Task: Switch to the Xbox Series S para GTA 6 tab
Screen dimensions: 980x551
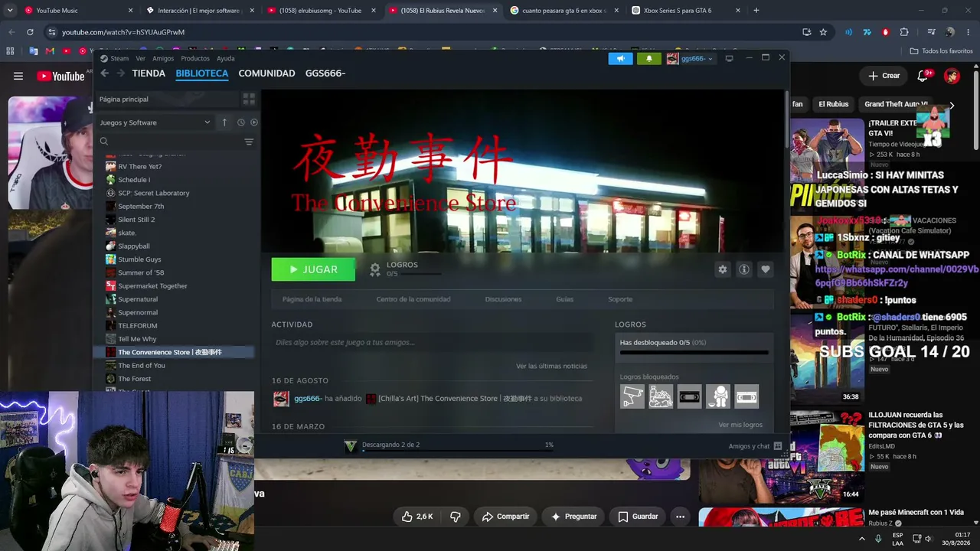Action: click(x=686, y=11)
